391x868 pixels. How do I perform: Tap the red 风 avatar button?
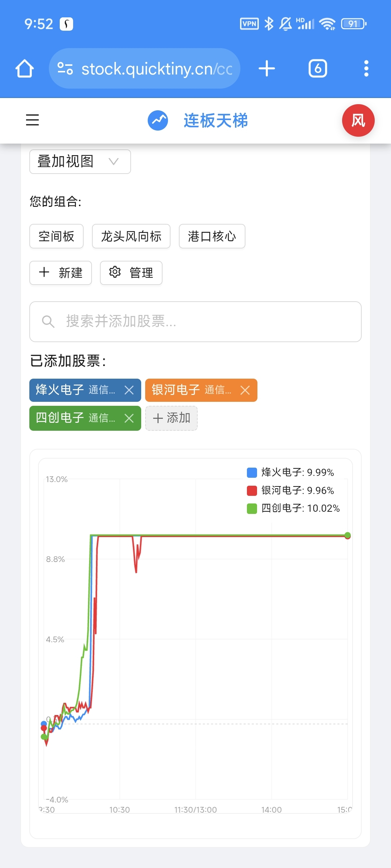tap(358, 120)
